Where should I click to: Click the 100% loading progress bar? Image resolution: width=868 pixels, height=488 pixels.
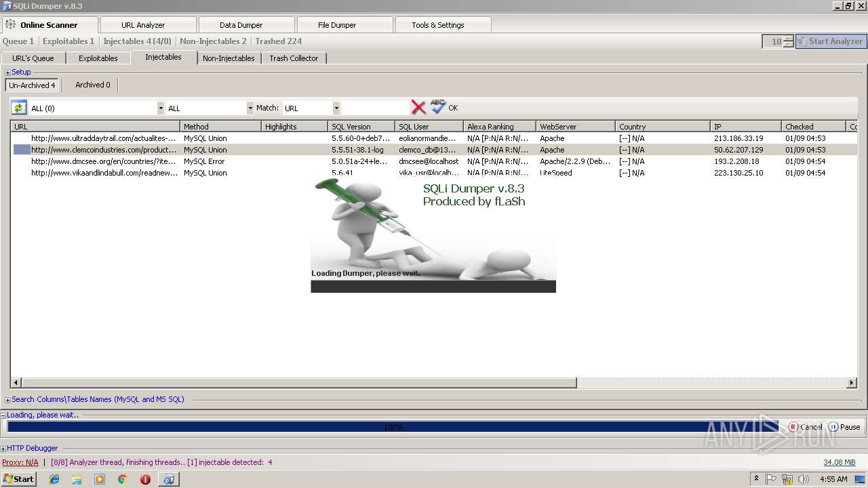coord(394,427)
